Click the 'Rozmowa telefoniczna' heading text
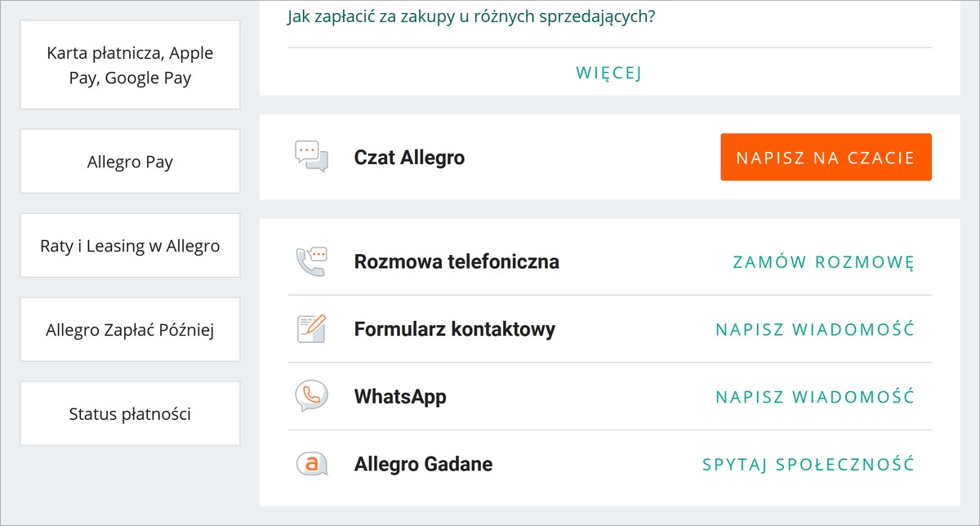The height and width of the screenshot is (526, 980). pyautogui.click(x=457, y=262)
